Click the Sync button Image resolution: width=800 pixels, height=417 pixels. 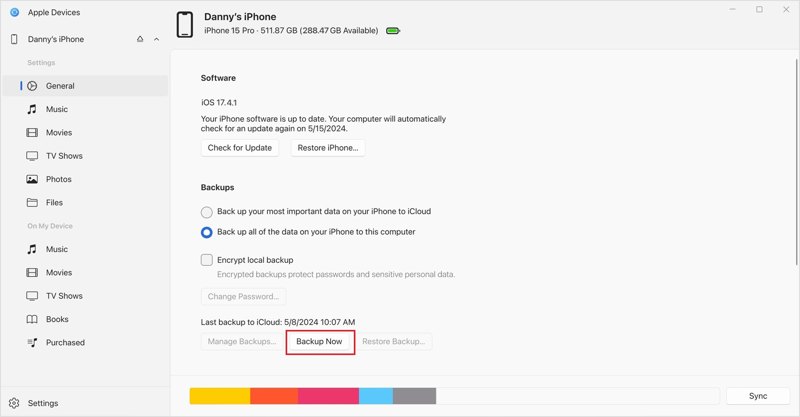pyautogui.click(x=757, y=396)
